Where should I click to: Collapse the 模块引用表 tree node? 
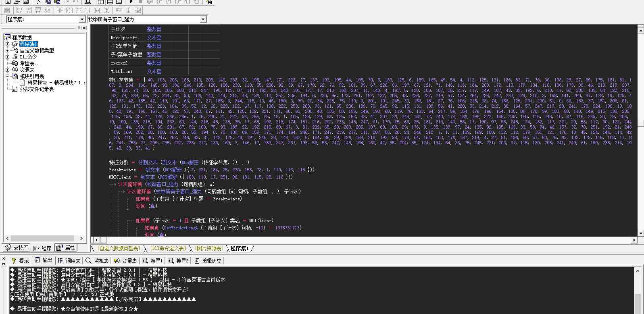(x=7, y=76)
